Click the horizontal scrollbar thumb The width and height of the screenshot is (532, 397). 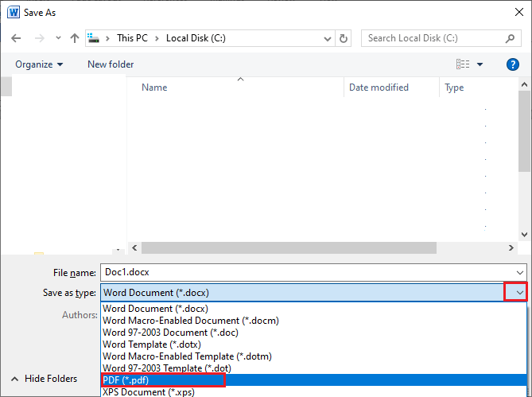[x=289, y=247]
